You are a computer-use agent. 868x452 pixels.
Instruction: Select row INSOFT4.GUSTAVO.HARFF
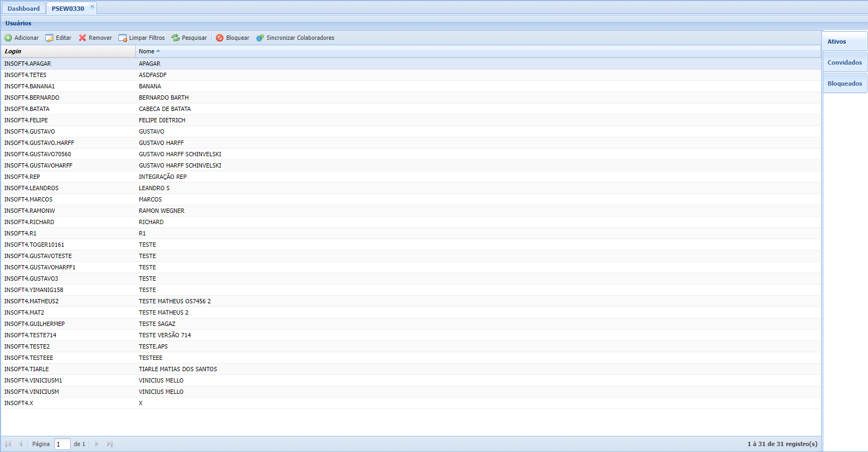[x=411, y=143]
